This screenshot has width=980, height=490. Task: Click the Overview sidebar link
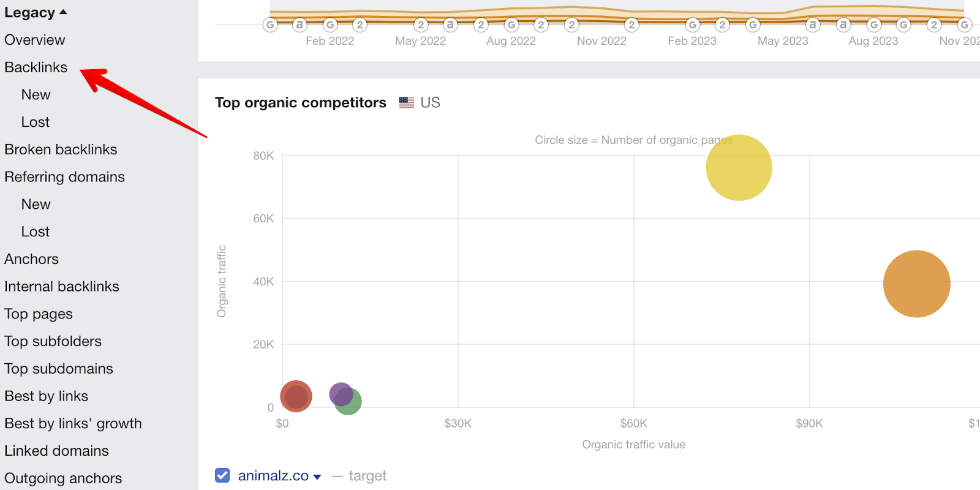34,40
